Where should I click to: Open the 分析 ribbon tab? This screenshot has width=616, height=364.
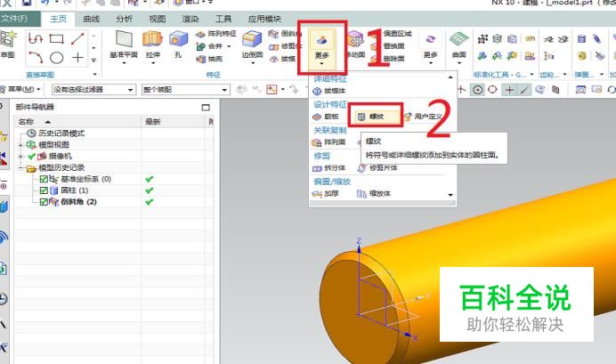[x=124, y=19]
